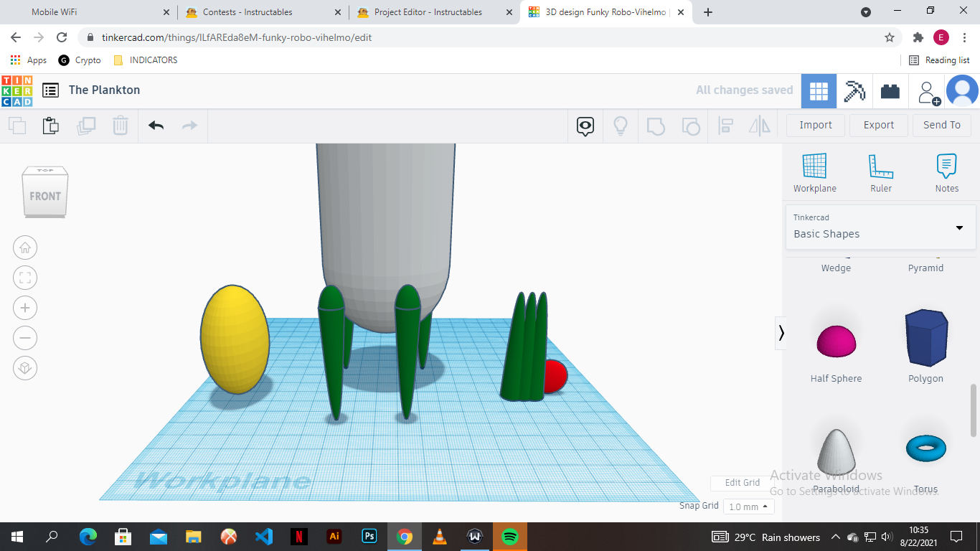The width and height of the screenshot is (980, 551).
Task: Open the Windows Start menu
Action: (x=17, y=537)
